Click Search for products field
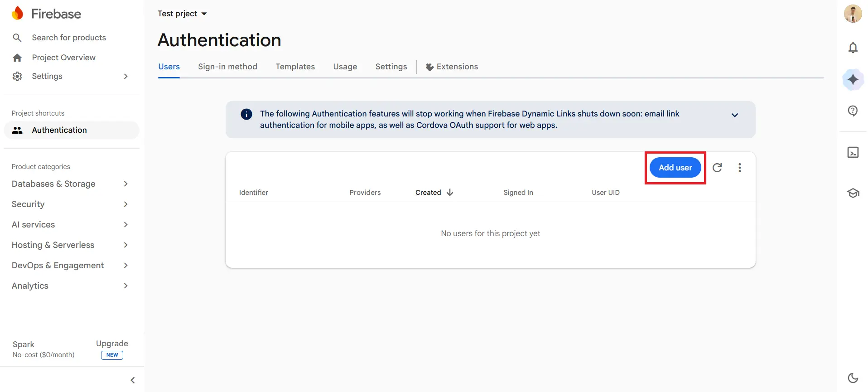Screen dimensions: 868x392 click(x=69, y=38)
